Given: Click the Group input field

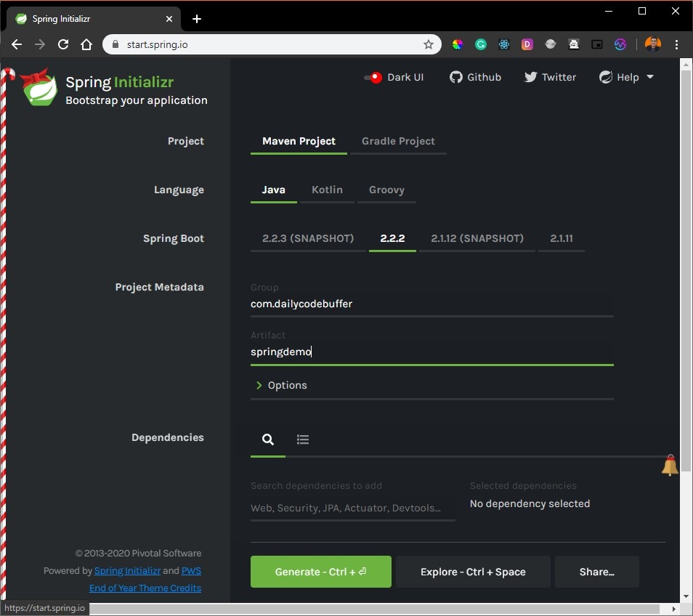Looking at the screenshot, I should pyautogui.click(x=431, y=304).
